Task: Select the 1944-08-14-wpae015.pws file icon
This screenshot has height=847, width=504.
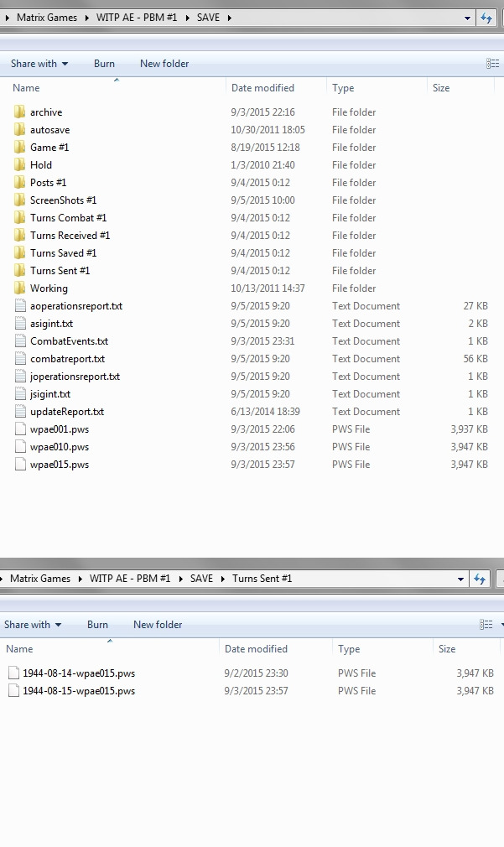Action: coord(13,673)
